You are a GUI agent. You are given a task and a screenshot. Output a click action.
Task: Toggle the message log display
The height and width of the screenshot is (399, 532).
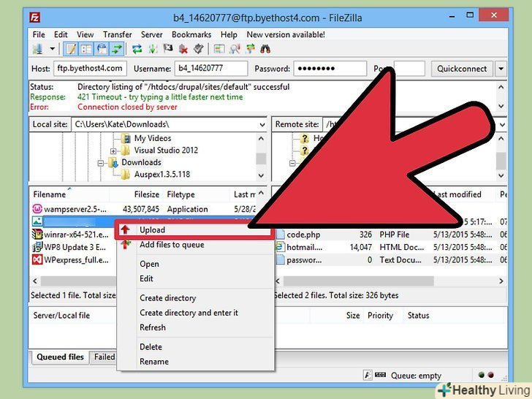[71, 49]
